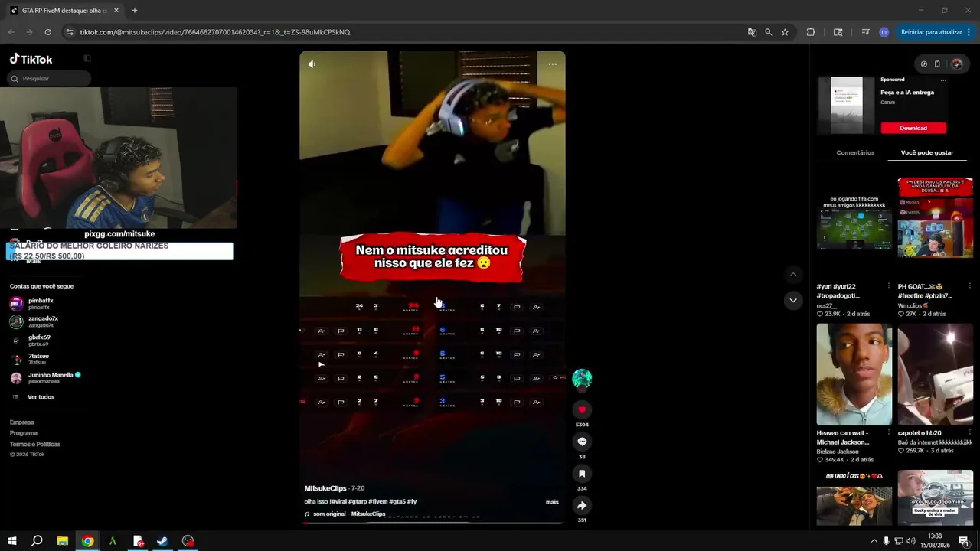Open the Canva sponsored ad thumbnail
The height and width of the screenshot is (551, 980).
(847, 106)
